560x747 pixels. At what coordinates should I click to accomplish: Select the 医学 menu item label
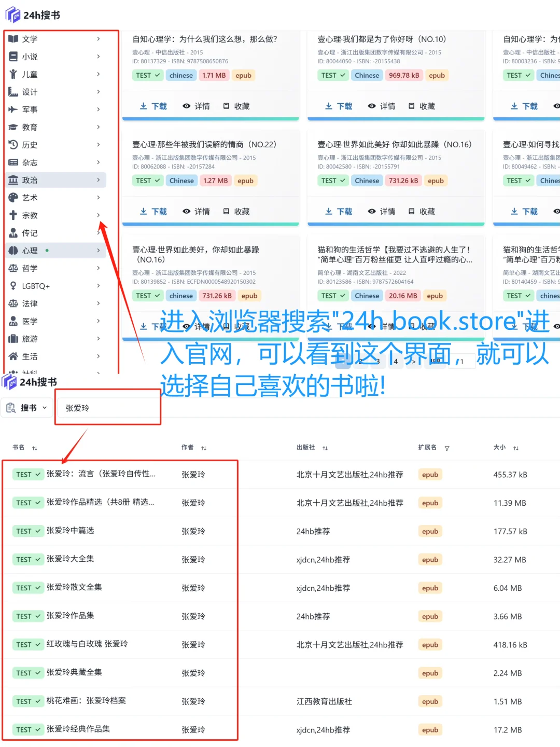pos(30,321)
